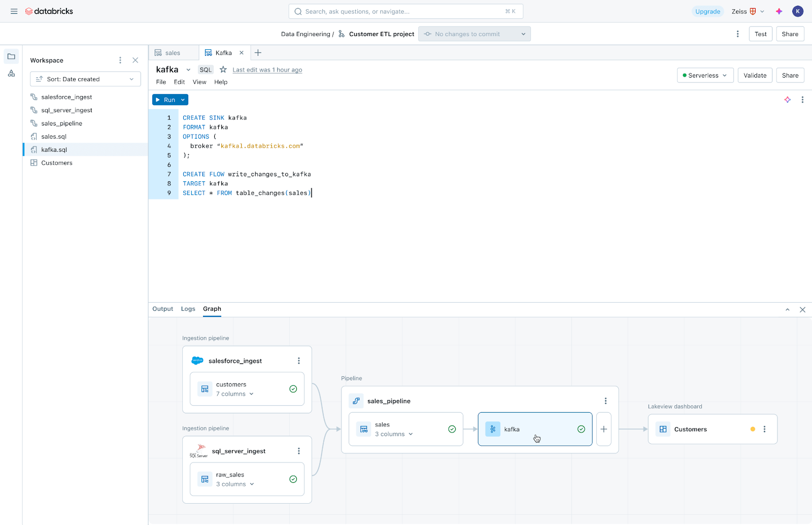Switch to the Logs tab
The image size is (812, 525).
188,309
